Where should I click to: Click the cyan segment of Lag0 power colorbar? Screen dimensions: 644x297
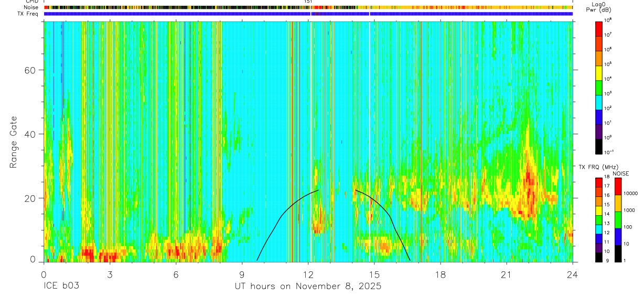(599, 101)
